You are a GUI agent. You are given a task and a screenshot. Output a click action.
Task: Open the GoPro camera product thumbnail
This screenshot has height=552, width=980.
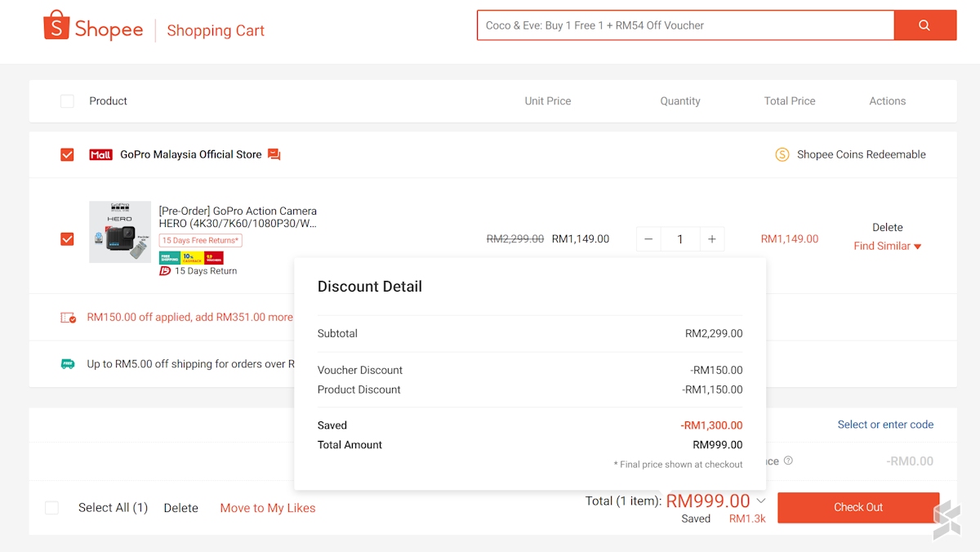(x=120, y=232)
